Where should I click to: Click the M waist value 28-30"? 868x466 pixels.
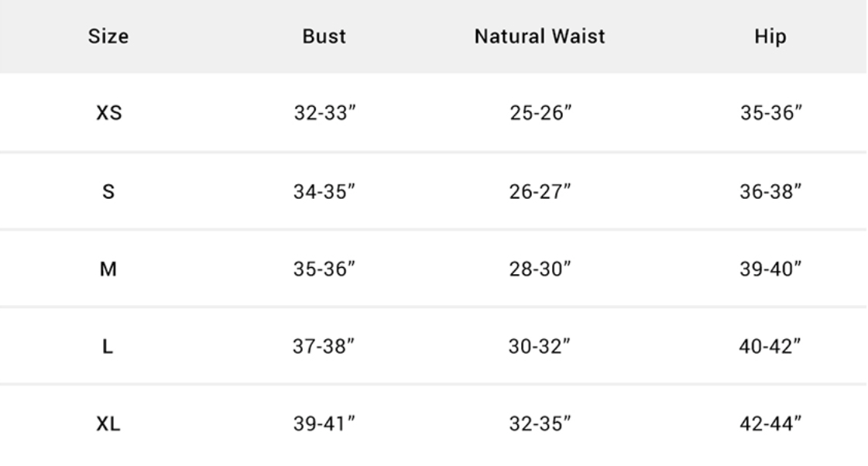[540, 269]
